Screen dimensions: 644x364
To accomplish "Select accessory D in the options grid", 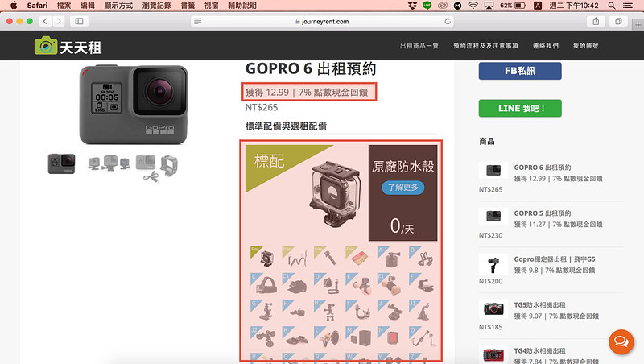I will (x=327, y=284).
